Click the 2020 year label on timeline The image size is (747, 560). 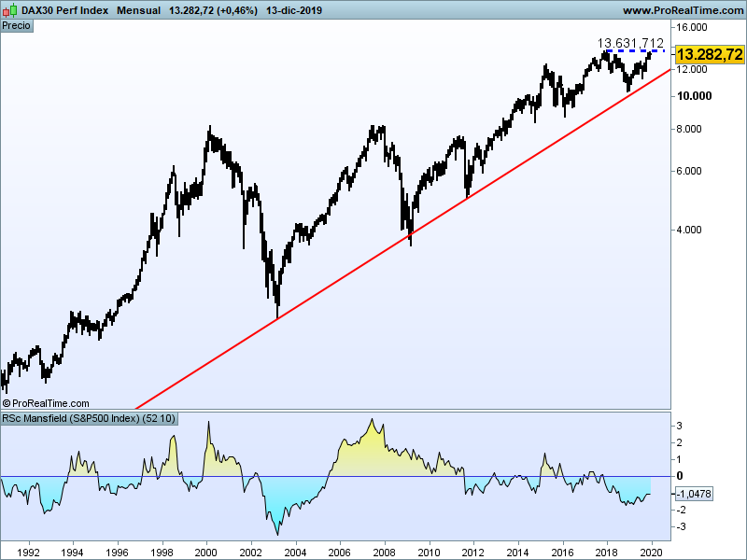(x=652, y=552)
